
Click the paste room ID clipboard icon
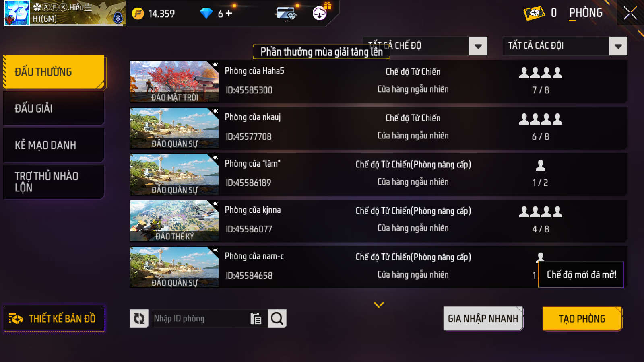256,319
